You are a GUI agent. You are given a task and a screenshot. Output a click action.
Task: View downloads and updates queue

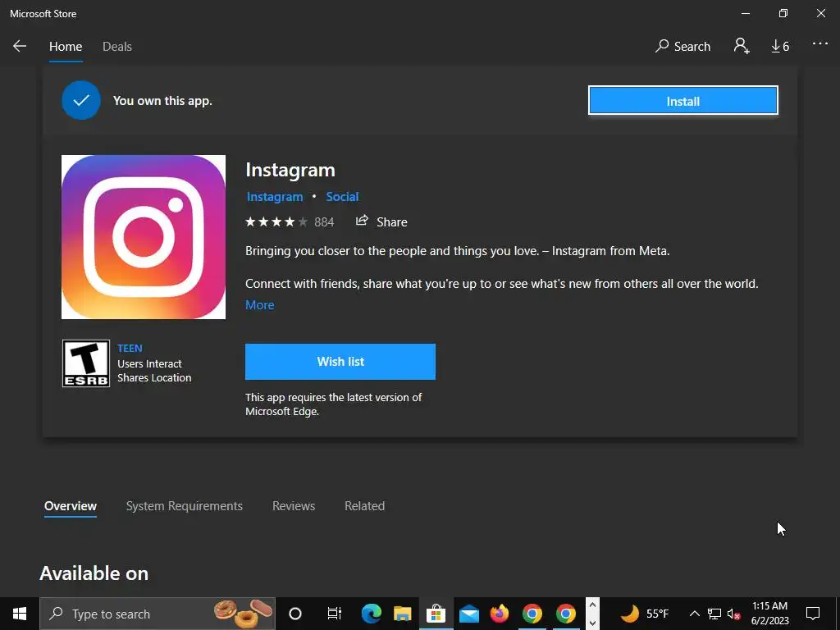tap(780, 47)
